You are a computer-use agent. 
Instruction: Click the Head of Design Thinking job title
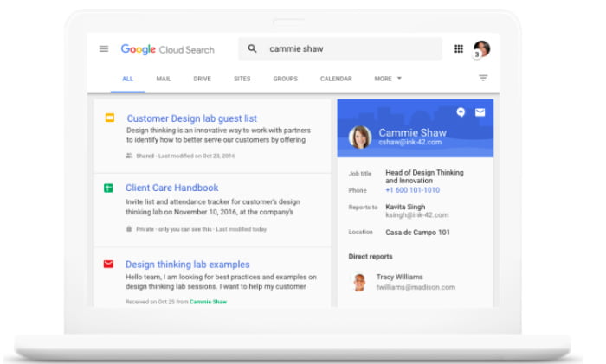424,176
